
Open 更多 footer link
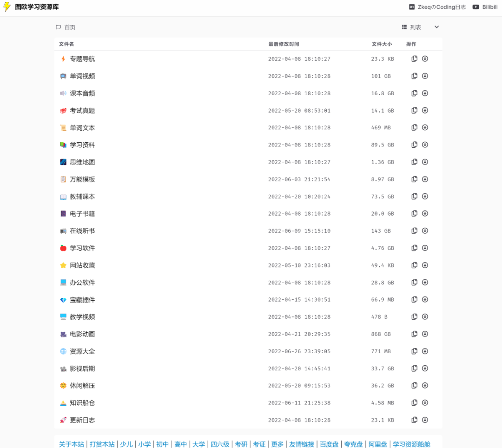click(x=277, y=444)
